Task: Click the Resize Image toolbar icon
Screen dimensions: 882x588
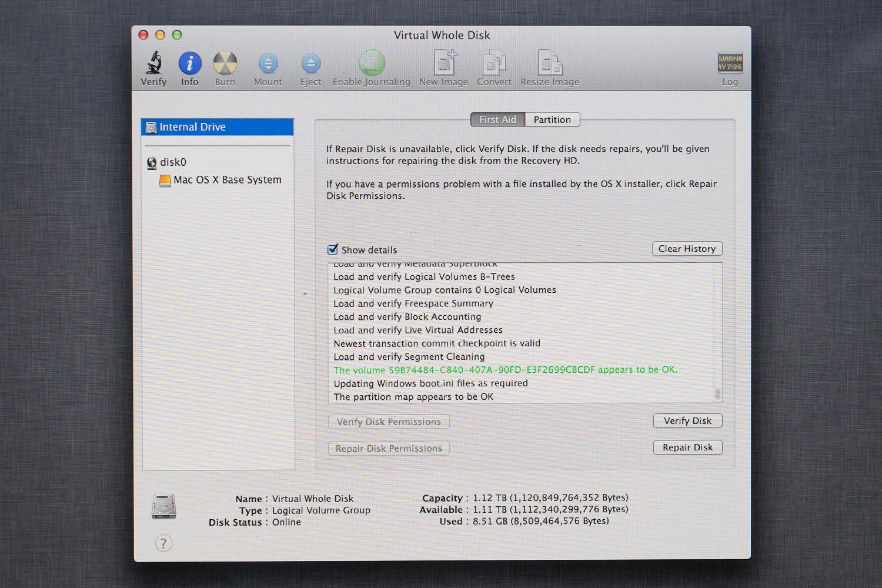Action: (550, 64)
